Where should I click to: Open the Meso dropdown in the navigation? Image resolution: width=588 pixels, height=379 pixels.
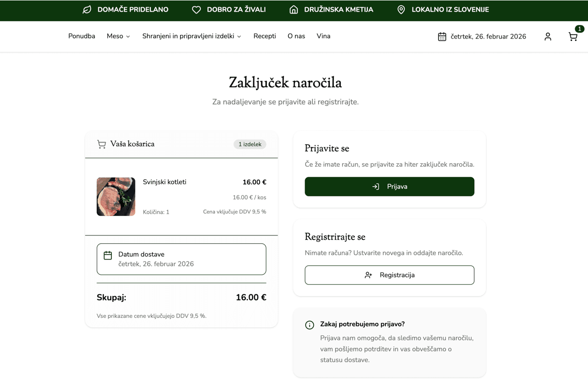click(x=118, y=36)
